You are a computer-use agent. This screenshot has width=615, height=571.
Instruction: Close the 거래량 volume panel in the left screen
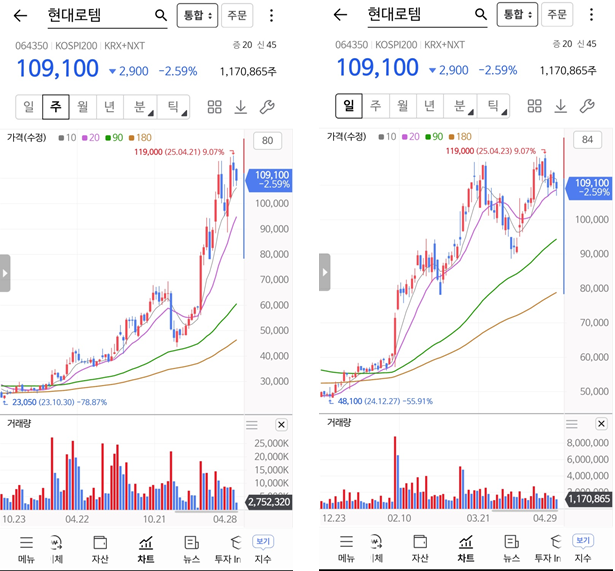[281, 425]
